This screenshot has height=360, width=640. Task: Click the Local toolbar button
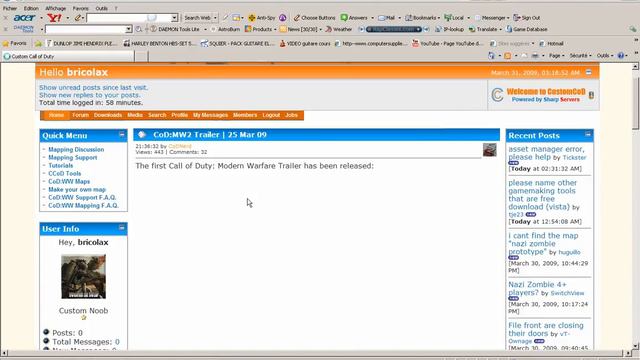point(454,18)
